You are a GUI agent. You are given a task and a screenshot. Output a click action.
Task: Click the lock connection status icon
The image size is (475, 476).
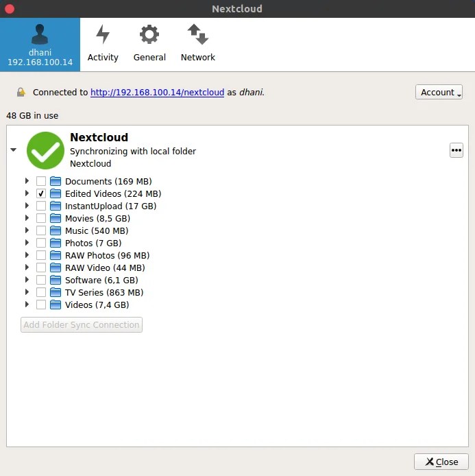[21, 93]
